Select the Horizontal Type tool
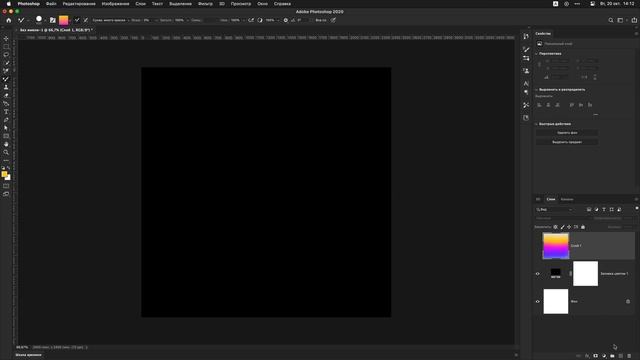The width and height of the screenshot is (640, 360). click(x=6, y=112)
